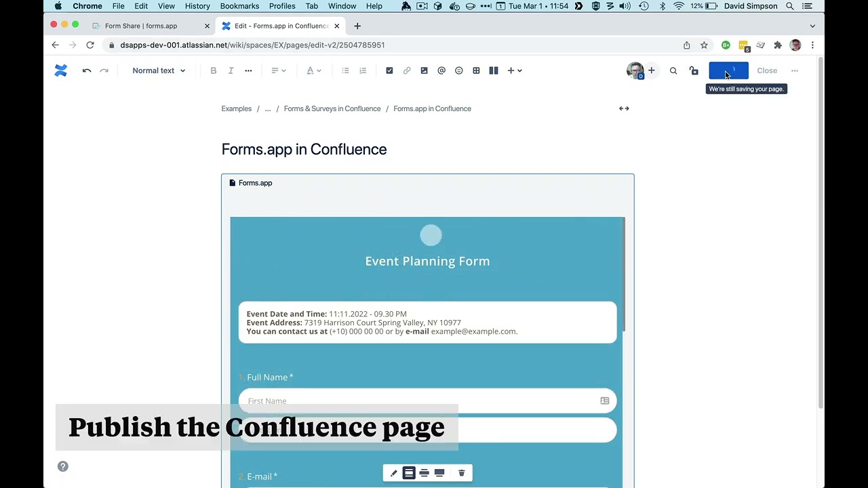
Task: Open the insert plus dropdown
Action: point(515,70)
